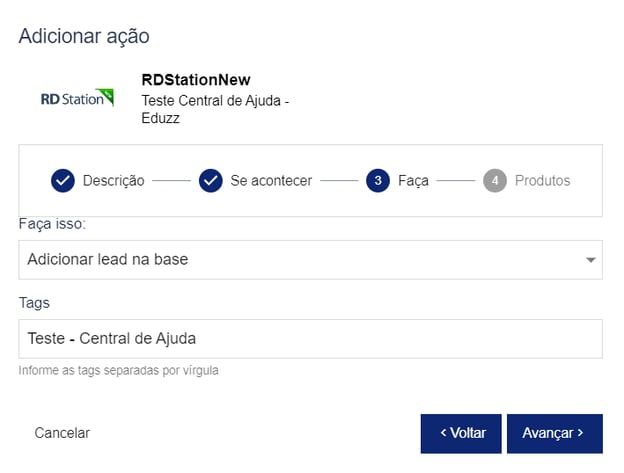Click the Se acontecer step checkmark icon
Image resolution: width=624 pixels, height=473 pixels.
(x=210, y=181)
